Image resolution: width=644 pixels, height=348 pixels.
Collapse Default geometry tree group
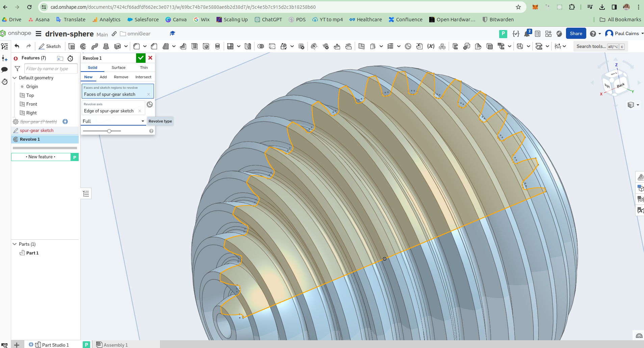pos(15,78)
